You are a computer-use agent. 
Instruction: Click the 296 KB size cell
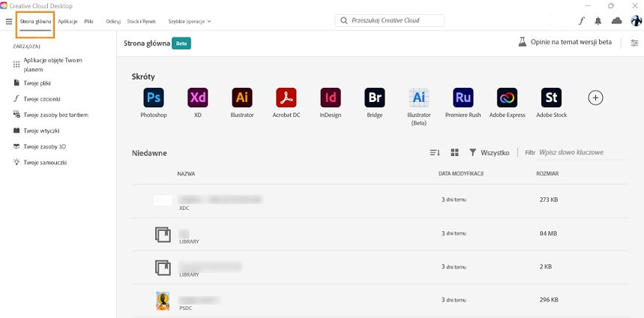[x=548, y=299]
